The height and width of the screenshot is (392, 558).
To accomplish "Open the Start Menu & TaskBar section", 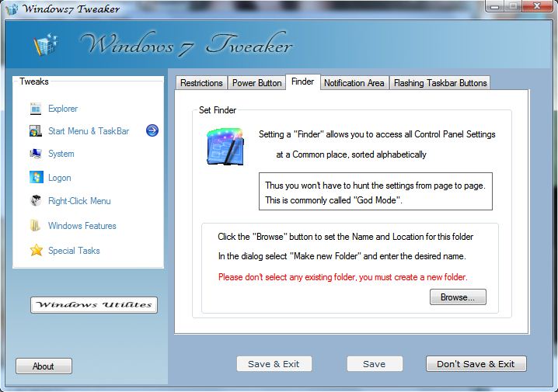I will 89,130.
